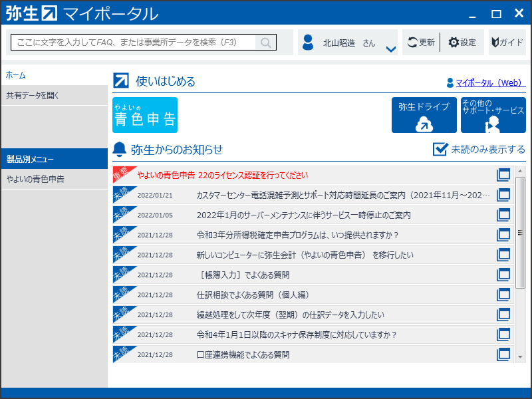Click 未読 badge on カスタマーセンター row
The image size is (532, 399).
122,194
